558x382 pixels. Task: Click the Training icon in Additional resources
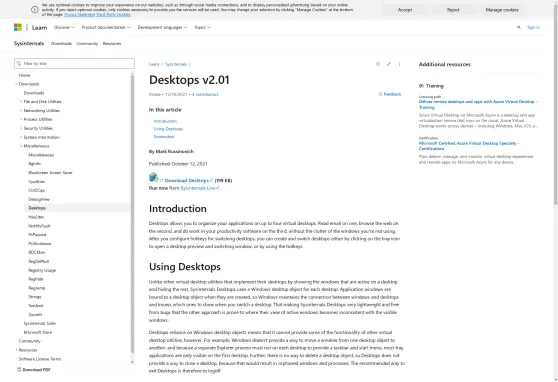421,86
